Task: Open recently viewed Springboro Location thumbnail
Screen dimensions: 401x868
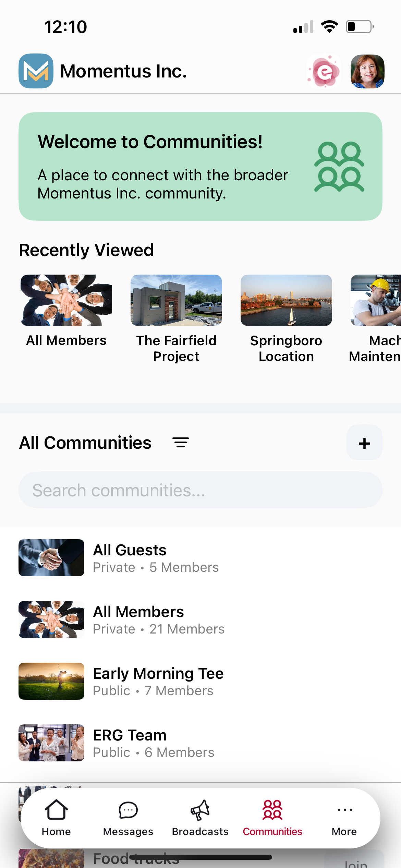Action: click(286, 300)
